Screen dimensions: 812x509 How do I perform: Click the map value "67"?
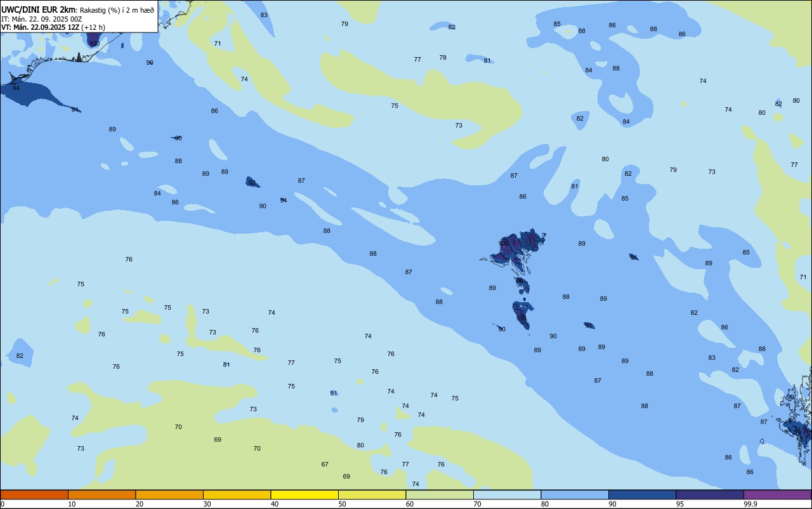pos(325,465)
